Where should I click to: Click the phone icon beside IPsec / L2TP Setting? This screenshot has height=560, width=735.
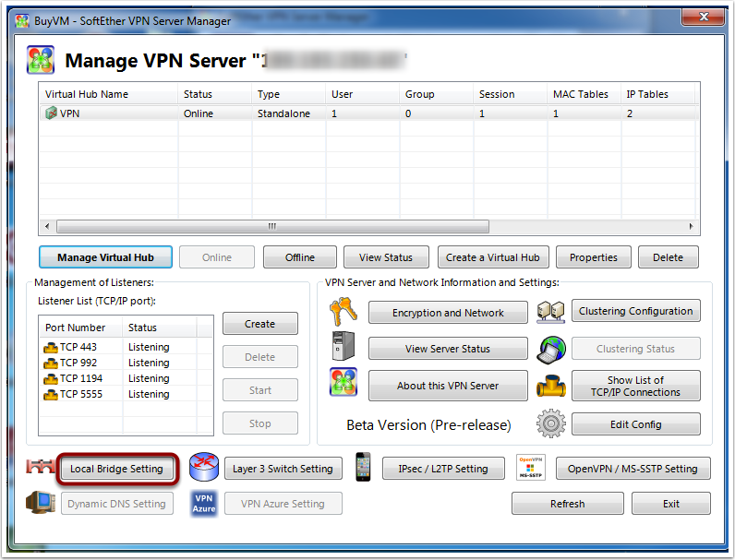363,467
